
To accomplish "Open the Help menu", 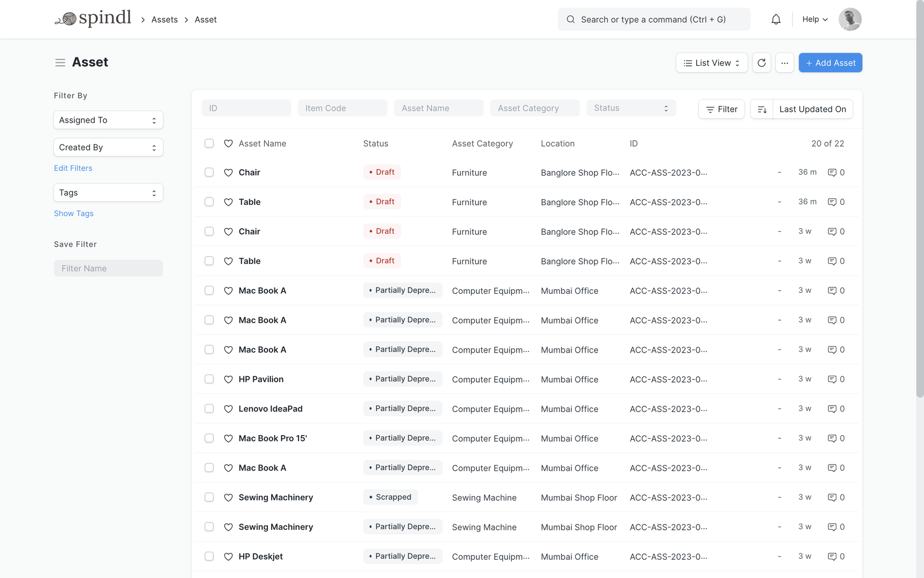I will 814,19.
